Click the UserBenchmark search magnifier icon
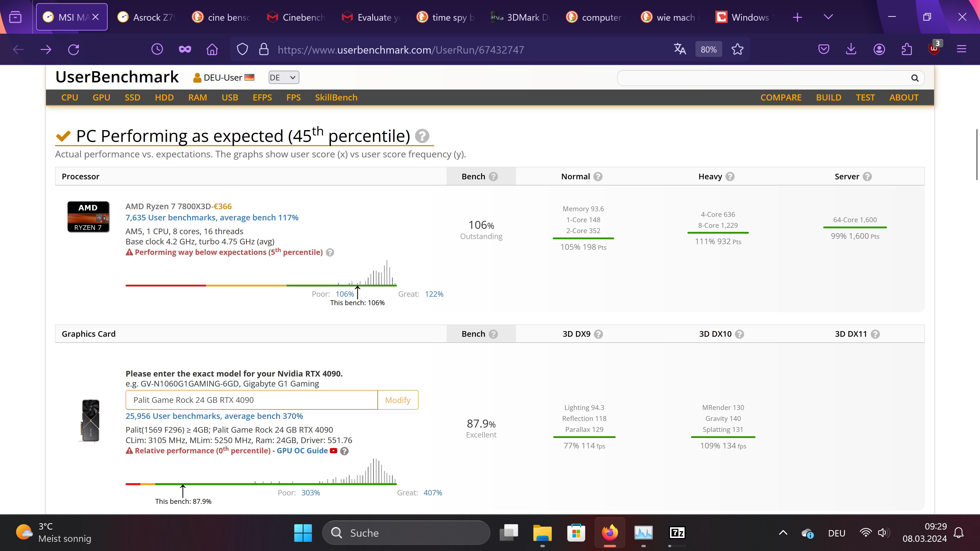The image size is (980, 551). click(915, 78)
